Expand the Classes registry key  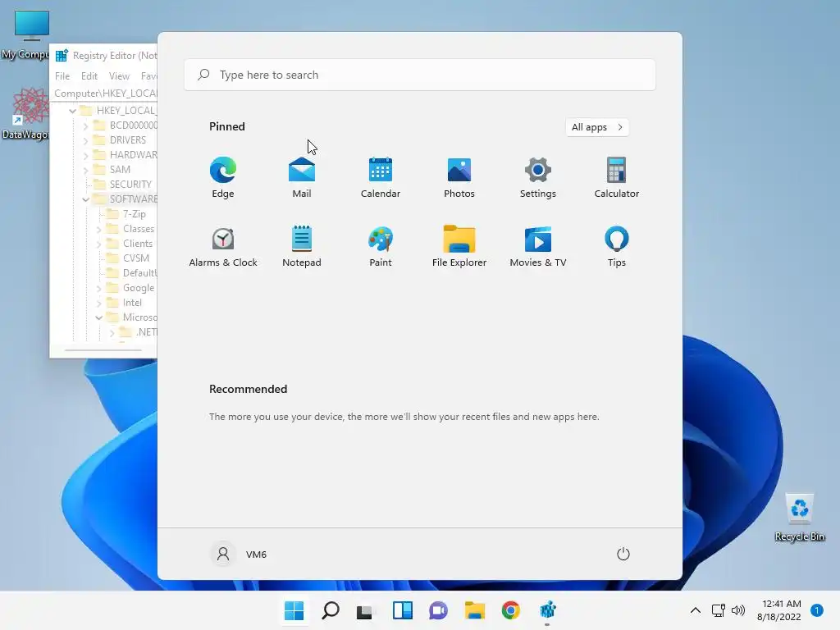tap(98, 230)
